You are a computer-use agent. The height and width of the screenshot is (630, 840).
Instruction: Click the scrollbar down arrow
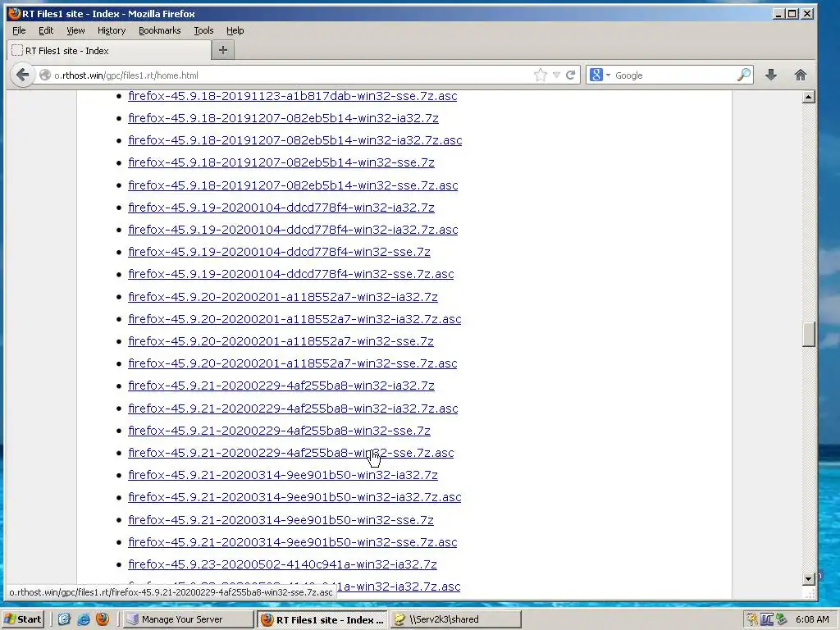click(809, 578)
